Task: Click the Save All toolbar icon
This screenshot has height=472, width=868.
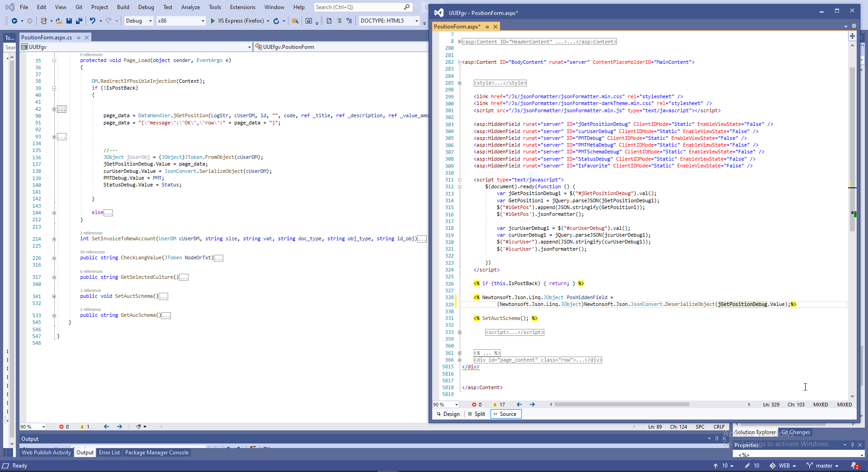Action: point(79,21)
